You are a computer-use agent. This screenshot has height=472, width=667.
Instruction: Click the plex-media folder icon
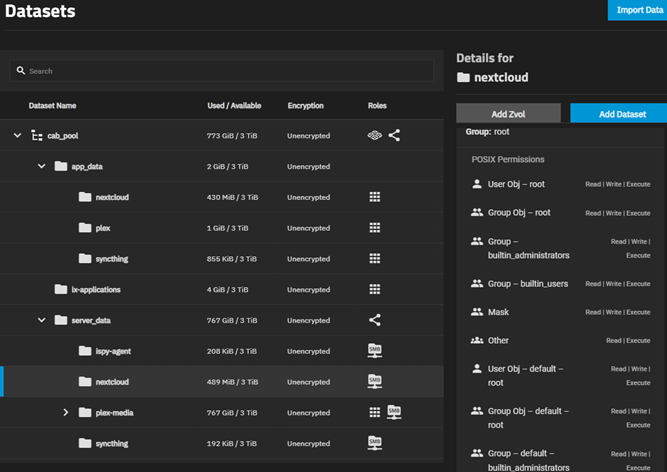[x=85, y=412]
